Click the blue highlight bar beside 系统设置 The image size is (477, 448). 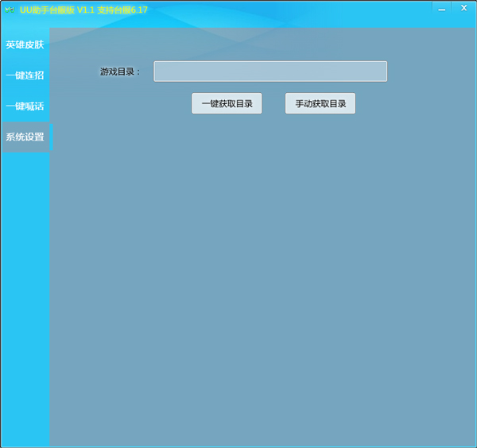pos(51,137)
